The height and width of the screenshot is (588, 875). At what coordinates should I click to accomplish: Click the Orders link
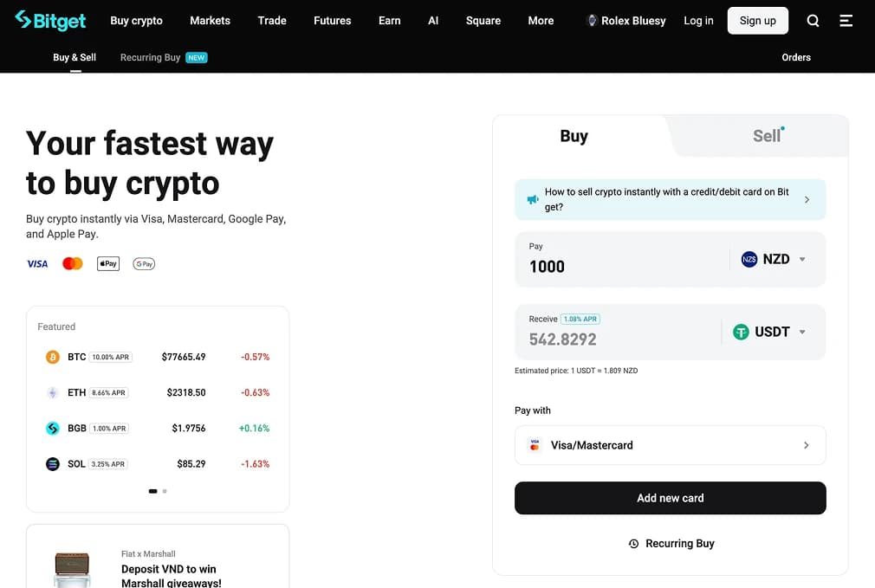coord(795,57)
